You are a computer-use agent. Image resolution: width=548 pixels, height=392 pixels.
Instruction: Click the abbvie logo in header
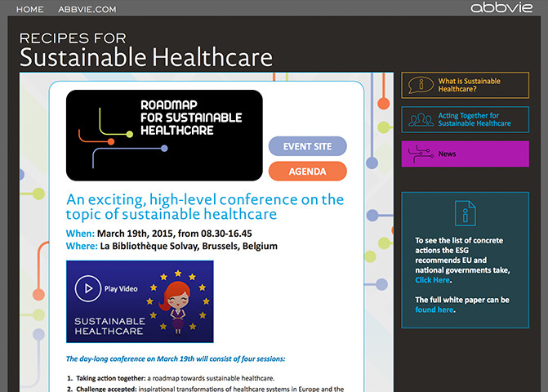(x=501, y=7)
